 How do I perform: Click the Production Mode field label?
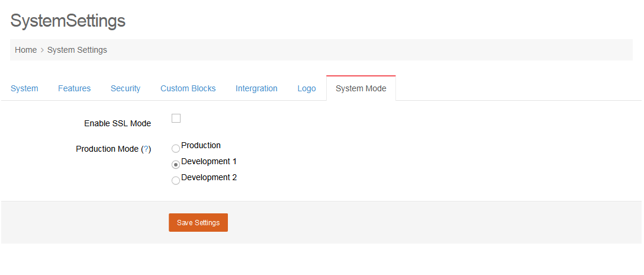point(107,149)
